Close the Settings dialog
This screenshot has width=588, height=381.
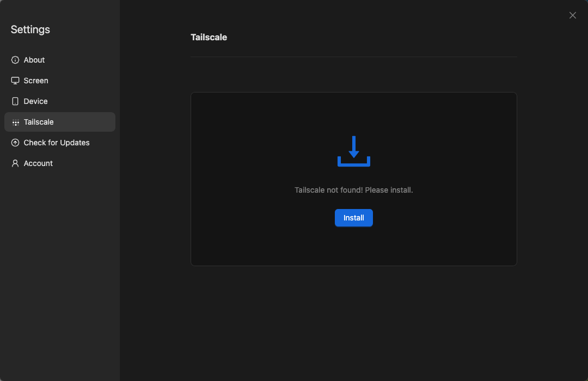click(x=572, y=15)
